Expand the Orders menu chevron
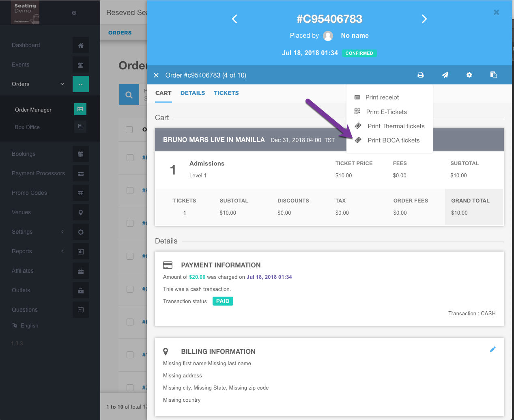 click(62, 84)
